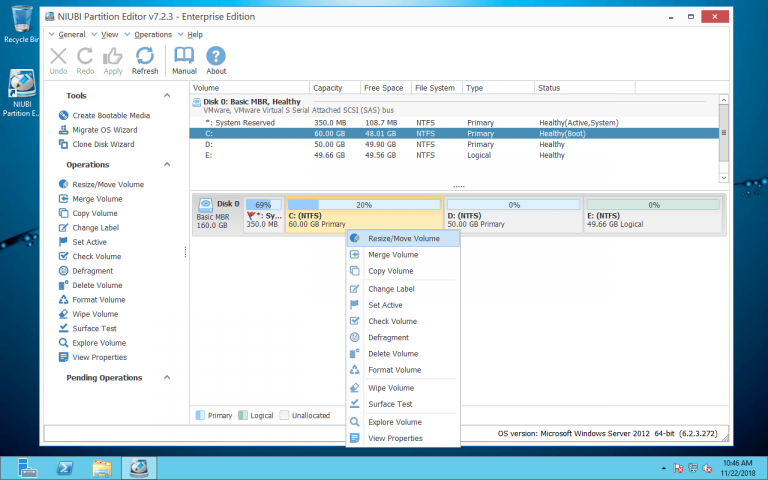Screen dimensions: 768x480
Task: Click the Refresh toolbar icon
Action: point(145,56)
